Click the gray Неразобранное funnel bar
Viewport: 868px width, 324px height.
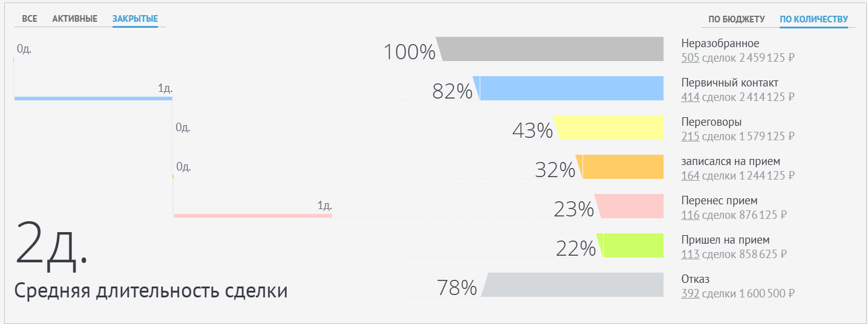(x=552, y=49)
